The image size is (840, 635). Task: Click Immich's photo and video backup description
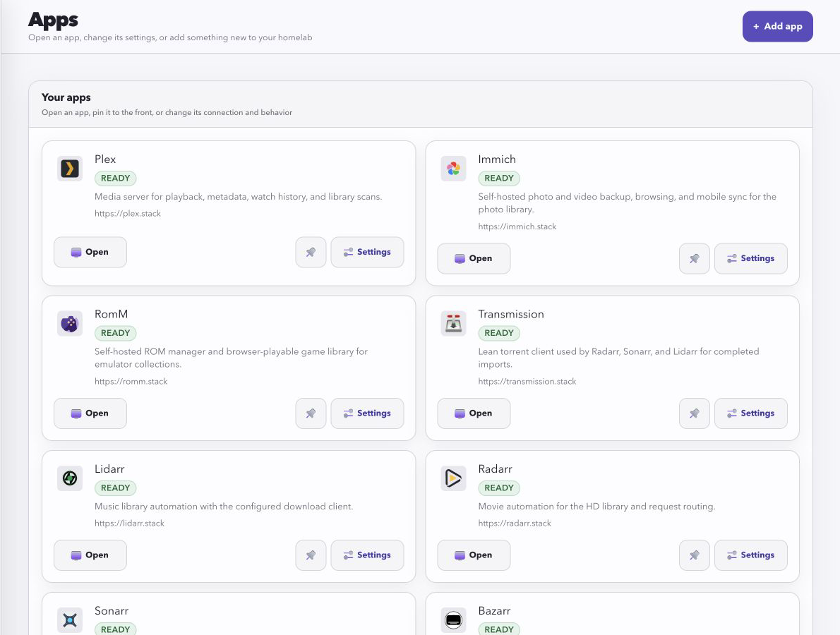627,203
